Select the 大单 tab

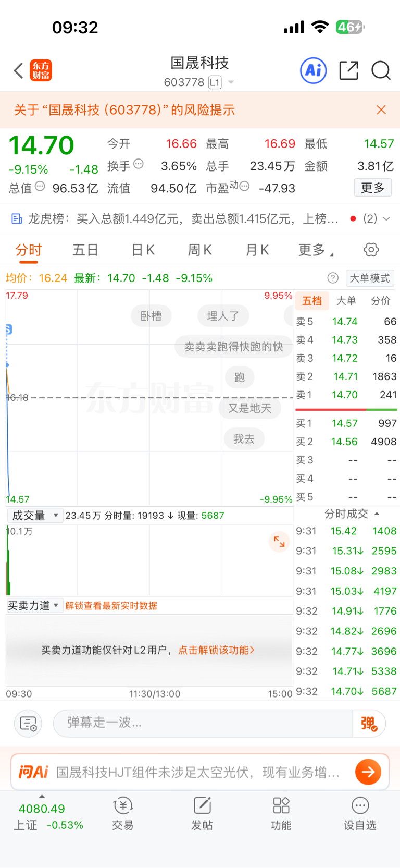(x=346, y=301)
